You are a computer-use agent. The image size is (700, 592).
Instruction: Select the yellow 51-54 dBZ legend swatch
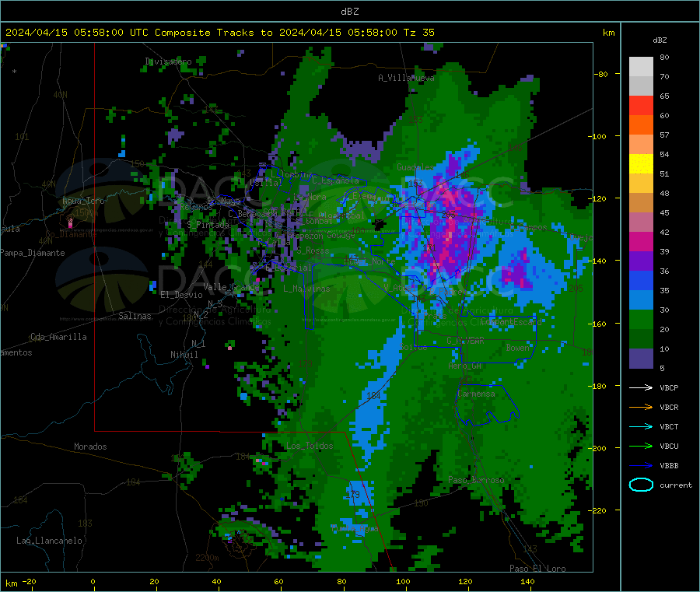click(641, 164)
